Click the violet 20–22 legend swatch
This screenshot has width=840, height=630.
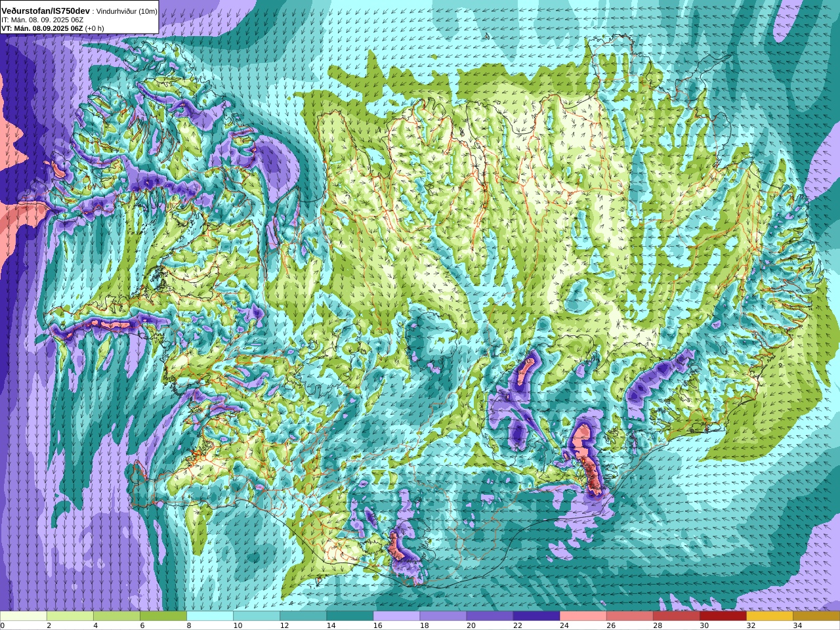pos(490,616)
